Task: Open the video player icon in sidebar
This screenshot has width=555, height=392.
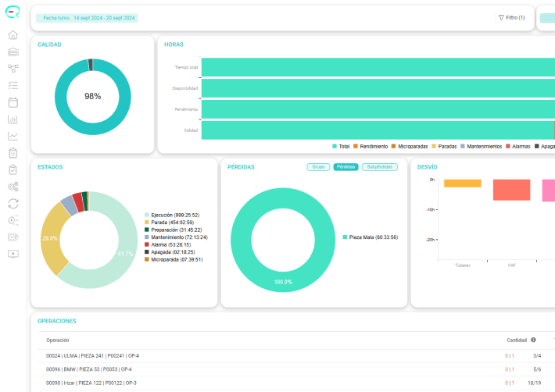Action: pos(13,254)
